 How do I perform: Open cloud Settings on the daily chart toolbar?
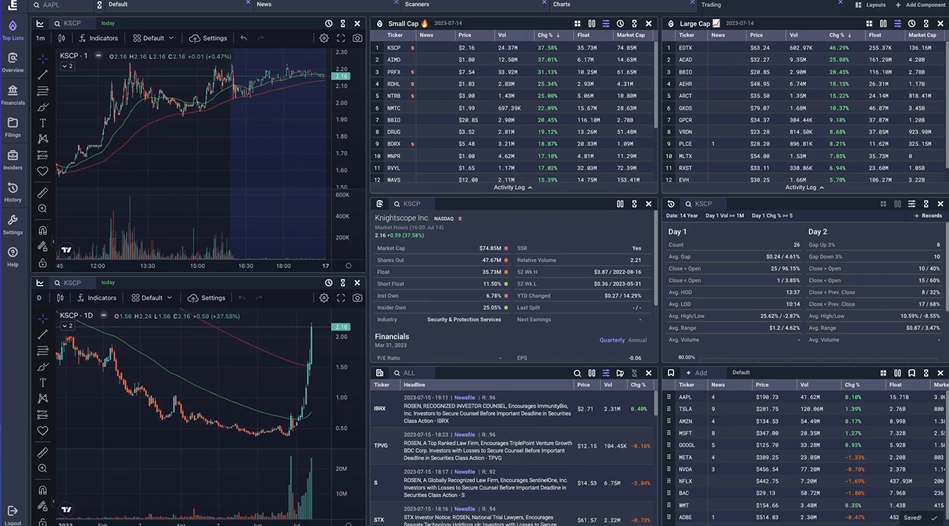pyautogui.click(x=206, y=298)
